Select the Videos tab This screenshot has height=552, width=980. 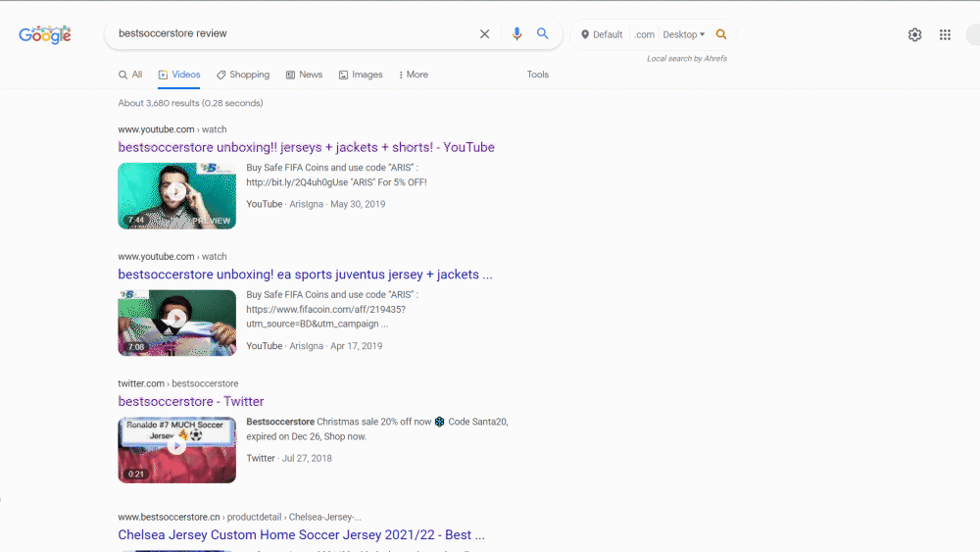179,75
